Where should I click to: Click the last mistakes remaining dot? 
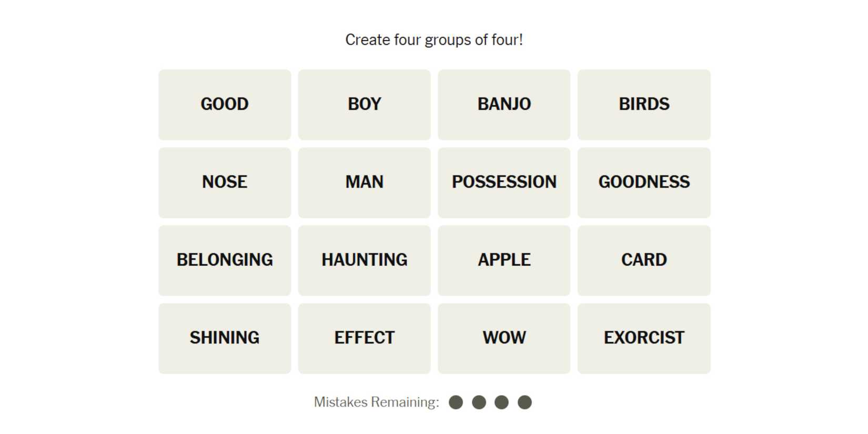pyautogui.click(x=524, y=402)
